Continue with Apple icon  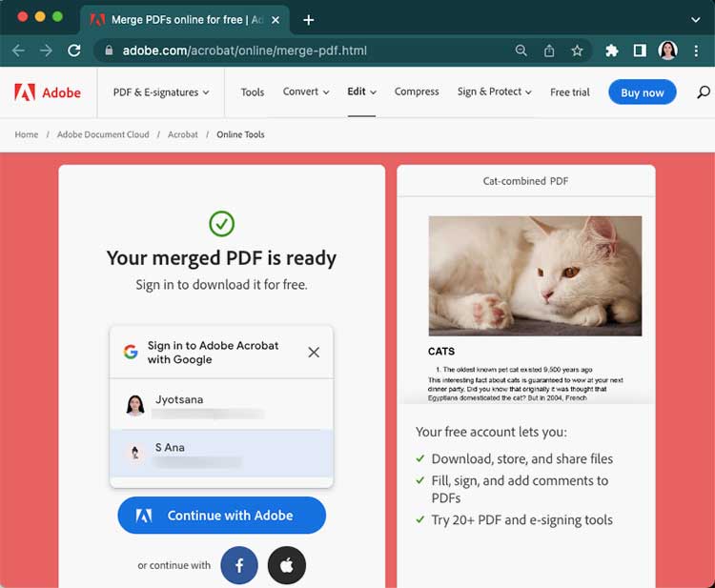(287, 565)
